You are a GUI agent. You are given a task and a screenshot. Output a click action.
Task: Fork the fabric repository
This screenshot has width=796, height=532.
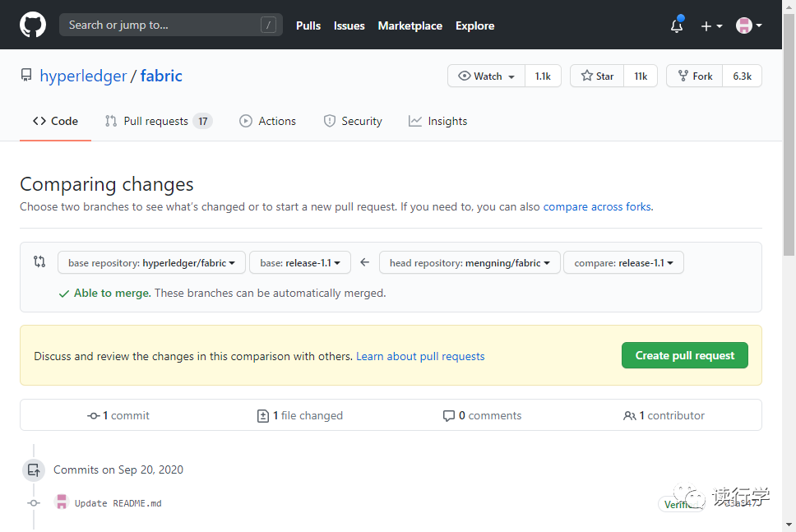coord(695,76)
